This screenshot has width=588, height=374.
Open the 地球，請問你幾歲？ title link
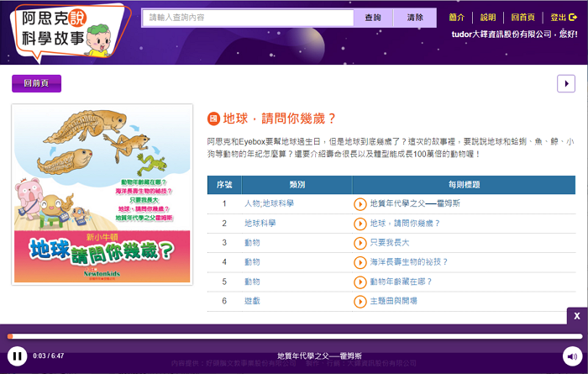[405, 224]
